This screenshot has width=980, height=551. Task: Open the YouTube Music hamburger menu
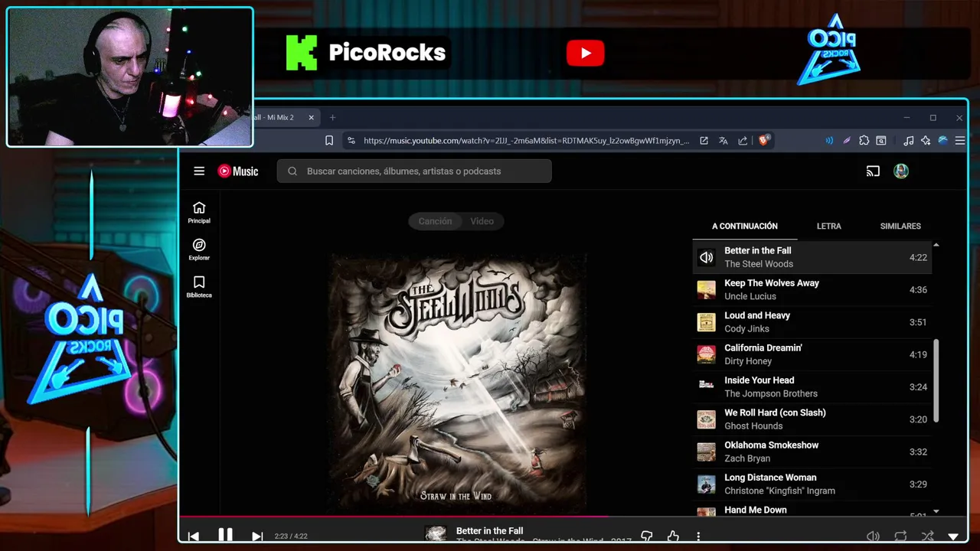click(x=199, y=171)
